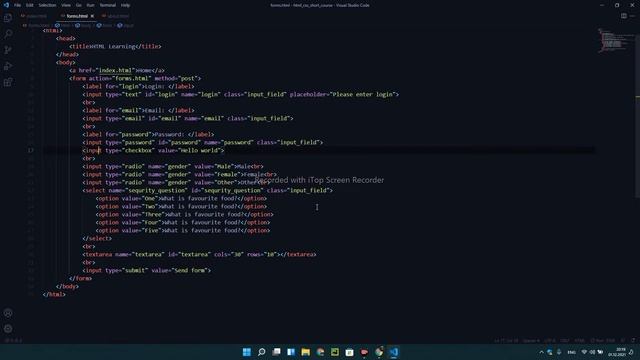Click the label for="password" line

[x=148, y=135]
